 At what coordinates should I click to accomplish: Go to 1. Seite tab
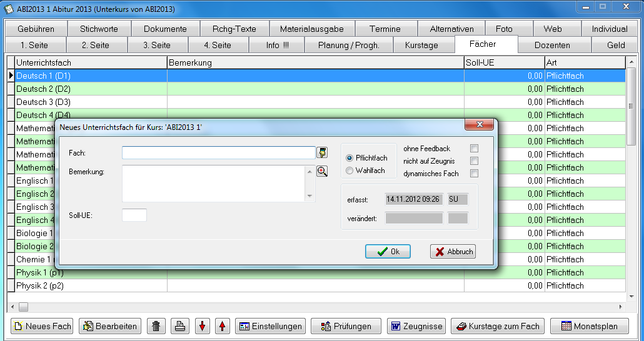(34, 45)
